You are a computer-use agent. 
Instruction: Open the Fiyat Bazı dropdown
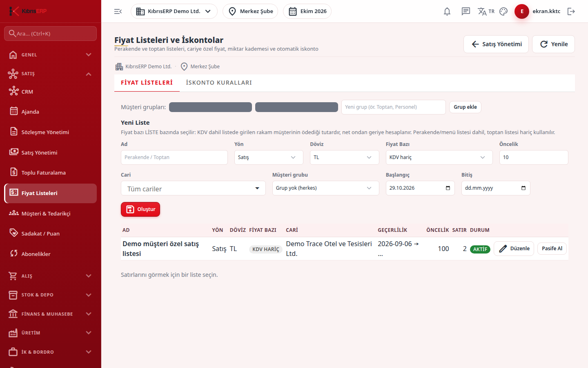coord(439,157)
